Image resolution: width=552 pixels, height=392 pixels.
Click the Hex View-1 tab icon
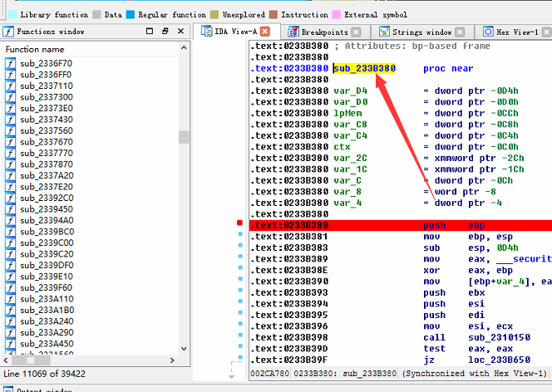488,32
